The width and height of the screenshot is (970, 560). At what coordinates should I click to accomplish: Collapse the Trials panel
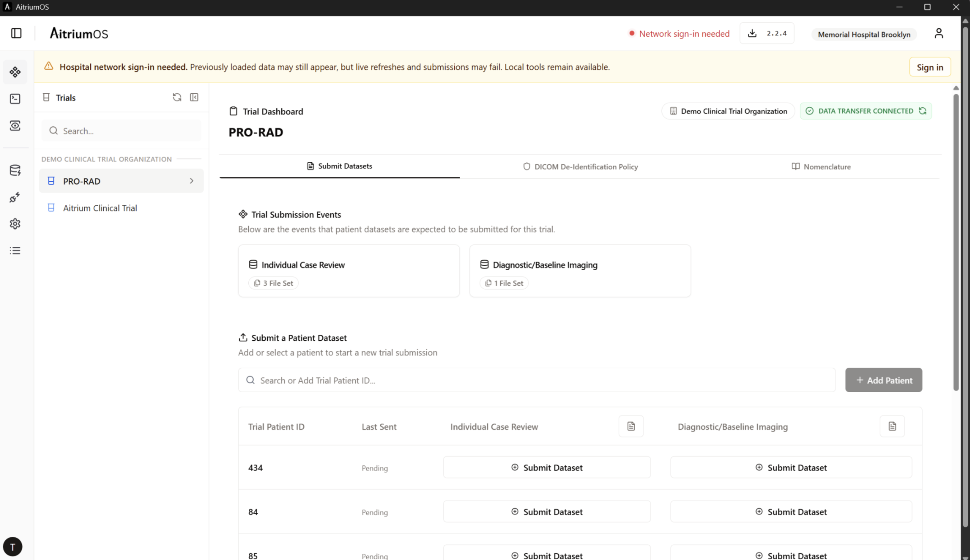click(x=194, y=97)
